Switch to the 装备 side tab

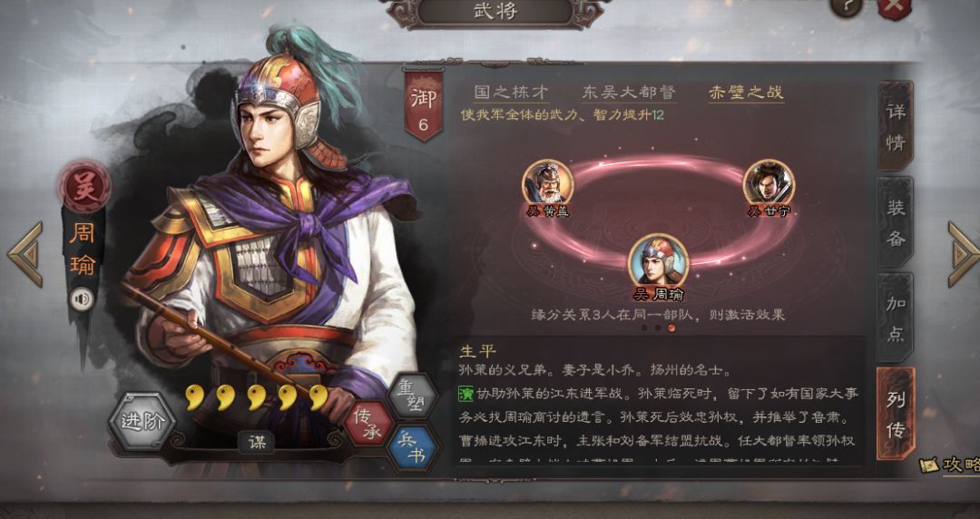[895, 222]
